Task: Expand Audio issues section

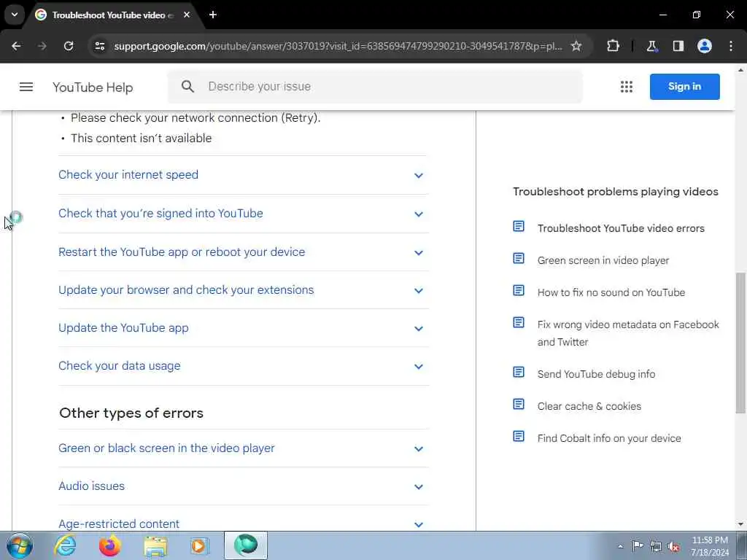Action: click(x=244, y=486)
